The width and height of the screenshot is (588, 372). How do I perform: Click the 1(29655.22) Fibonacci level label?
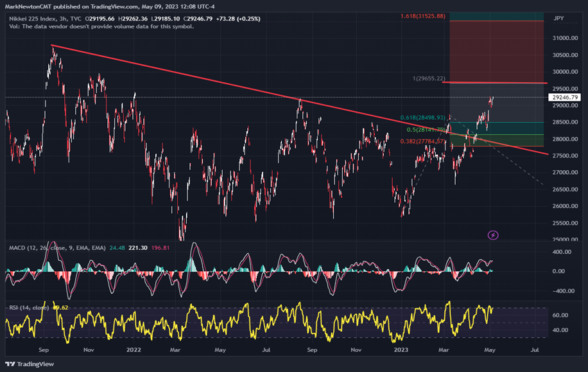click(429, 78)
